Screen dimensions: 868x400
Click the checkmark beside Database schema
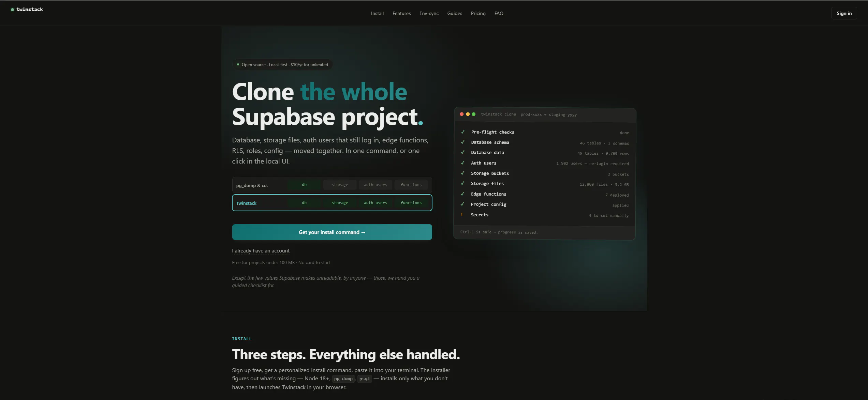point(463,142)
